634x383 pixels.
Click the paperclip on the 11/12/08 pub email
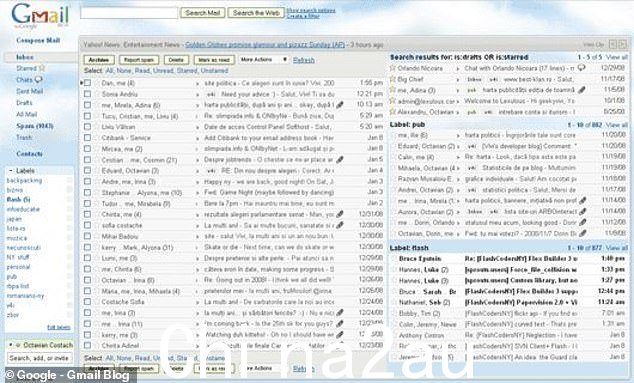[x=582, y=222]
